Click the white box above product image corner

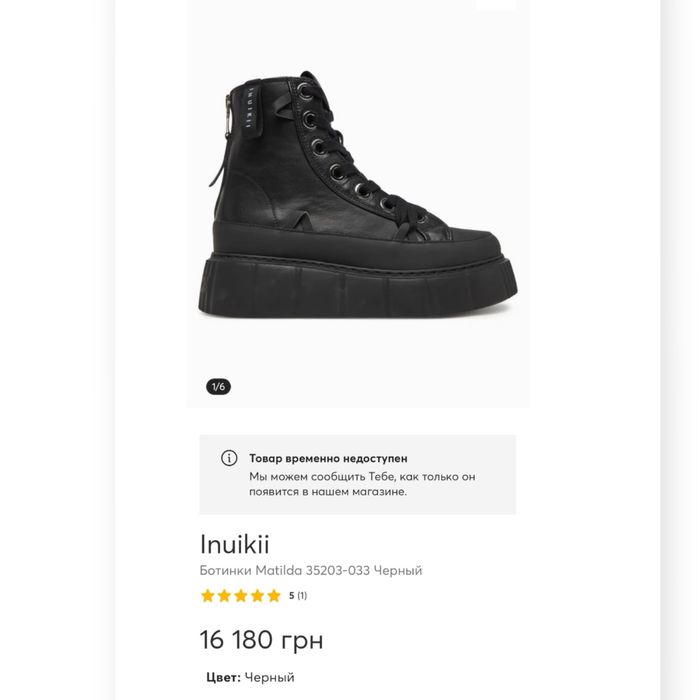coord(496,4)
